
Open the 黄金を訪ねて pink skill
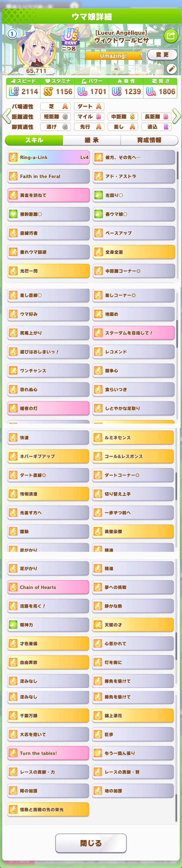tap(48, 195)
